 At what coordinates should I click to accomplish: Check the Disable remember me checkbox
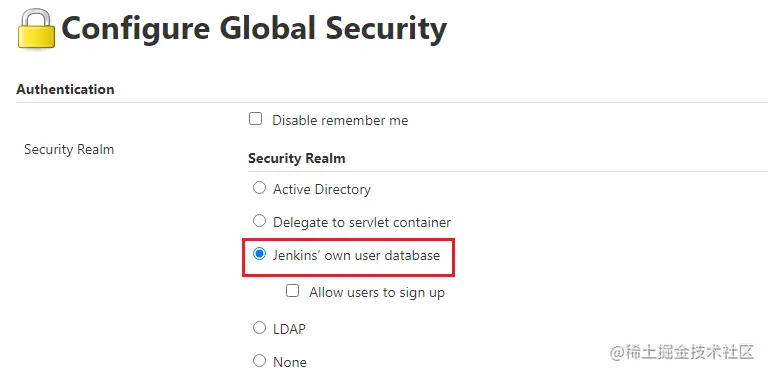click(x=255, y=119)
